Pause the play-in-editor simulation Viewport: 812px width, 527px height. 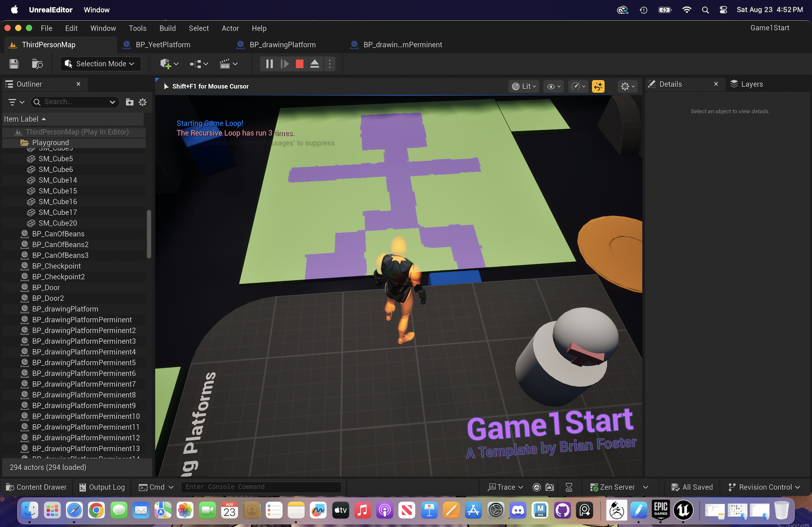(x=269, y=64)
